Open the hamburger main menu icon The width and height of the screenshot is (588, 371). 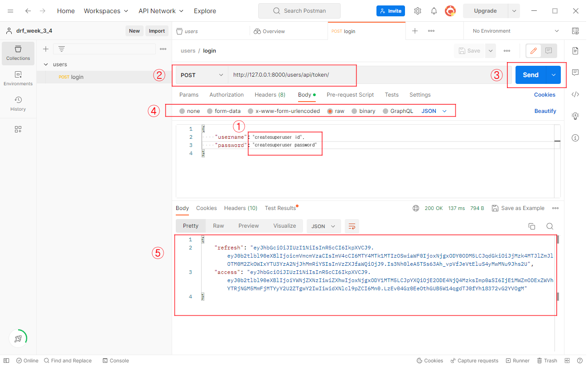click(x=10, y=11)
